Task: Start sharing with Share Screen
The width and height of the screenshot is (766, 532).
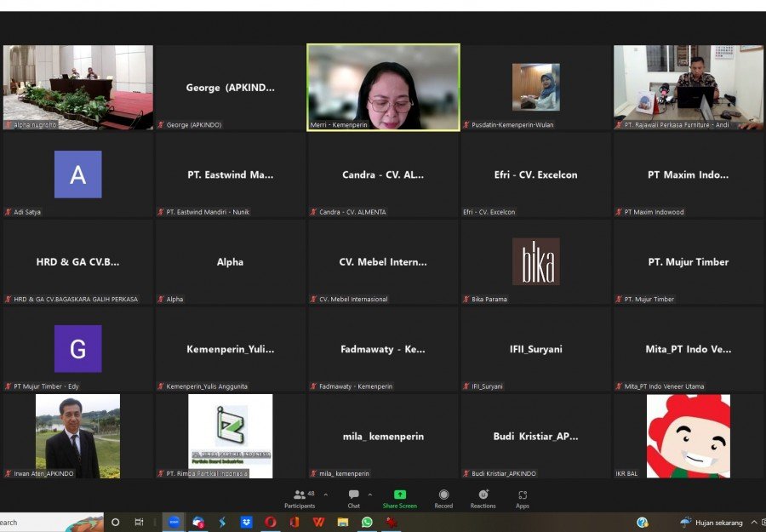Action: click(400, 499)
